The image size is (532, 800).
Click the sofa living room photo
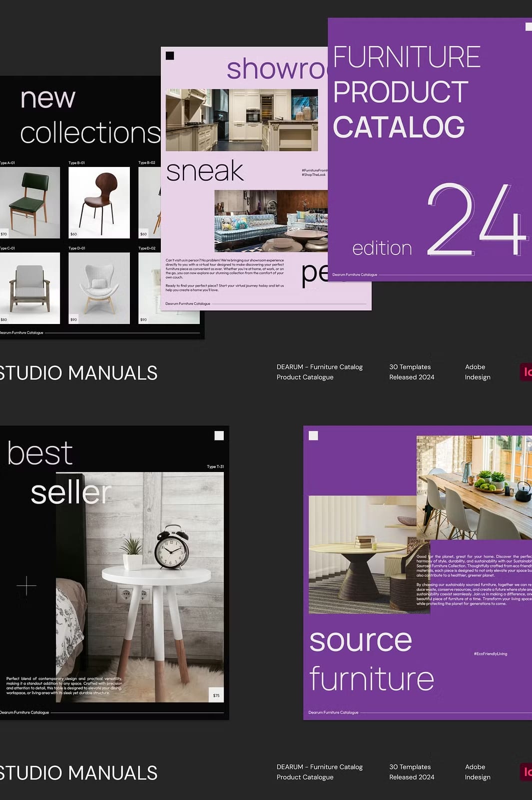[271, 220]
